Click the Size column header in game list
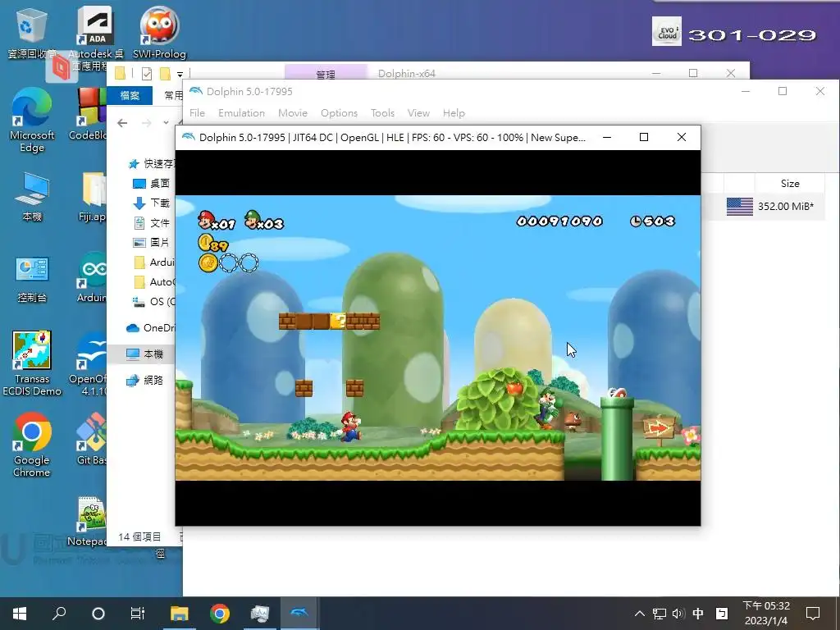Viewport: 840px width, 630px height. [x=790, y=183]
